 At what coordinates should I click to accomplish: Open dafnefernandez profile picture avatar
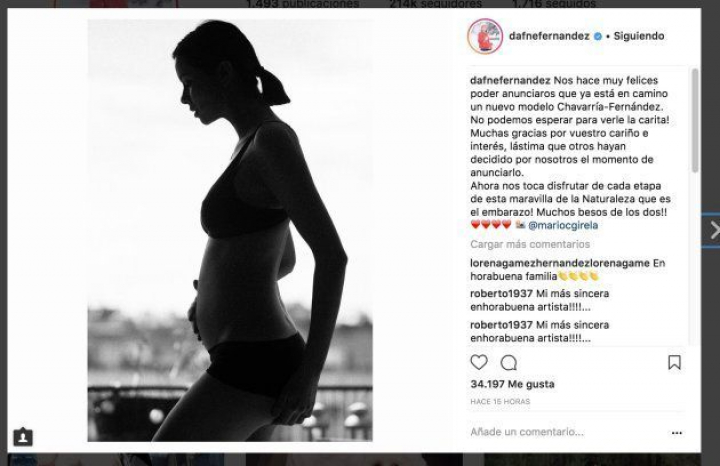[x=485, y=36]
